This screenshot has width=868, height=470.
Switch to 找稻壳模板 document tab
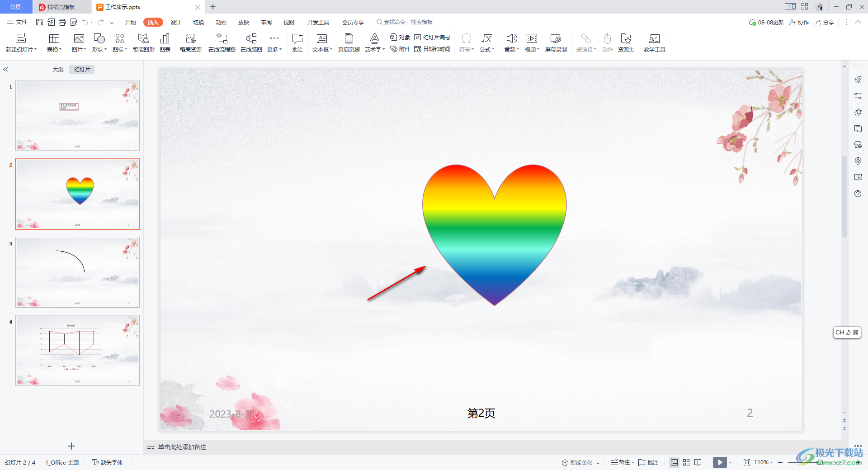61,7
